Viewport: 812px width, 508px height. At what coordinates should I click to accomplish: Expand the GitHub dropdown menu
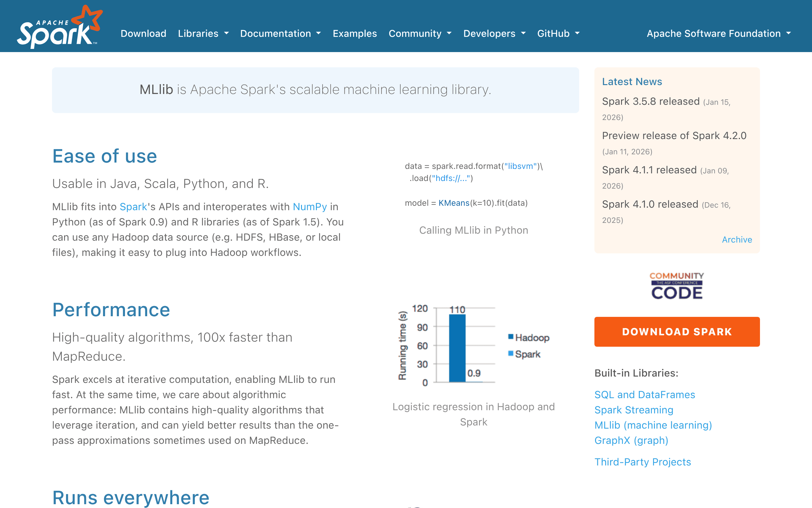coord(558,33)
